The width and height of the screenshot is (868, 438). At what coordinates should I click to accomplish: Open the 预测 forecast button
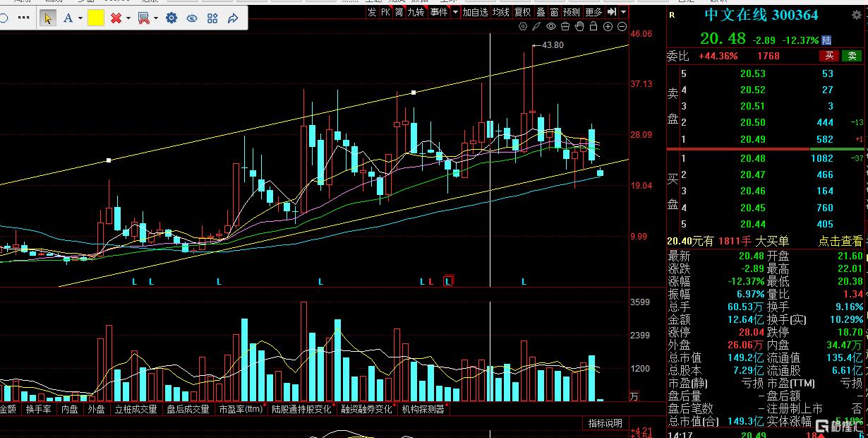(x=572, y=12)
